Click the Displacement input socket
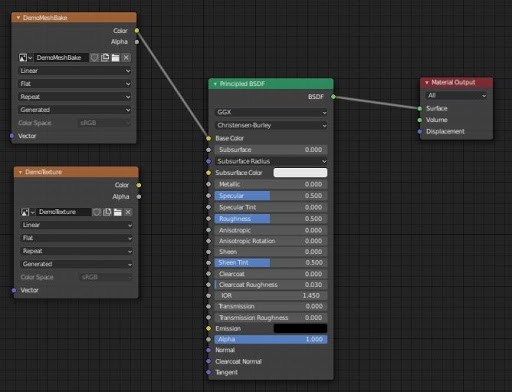512x392 pixels. point(420,132)
